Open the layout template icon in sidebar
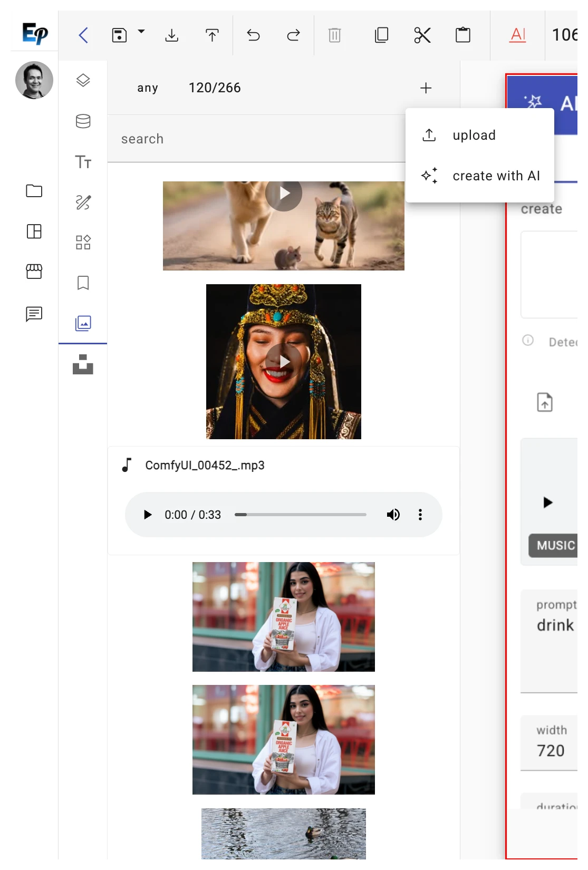The width and height of the screenshot is (588, 870). pos(34,231)
